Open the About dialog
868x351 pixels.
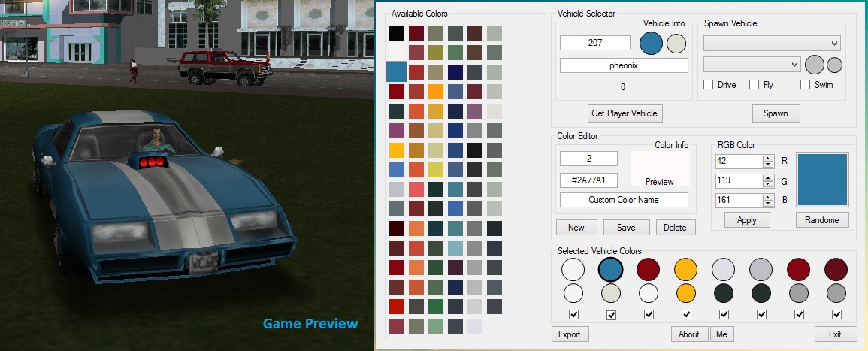click(x=689, y=334)
